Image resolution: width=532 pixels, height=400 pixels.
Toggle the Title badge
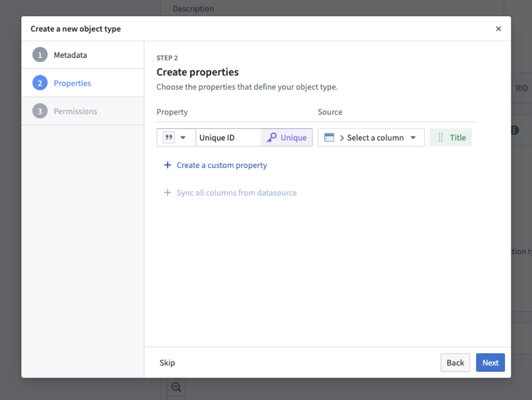click(451, 138)
